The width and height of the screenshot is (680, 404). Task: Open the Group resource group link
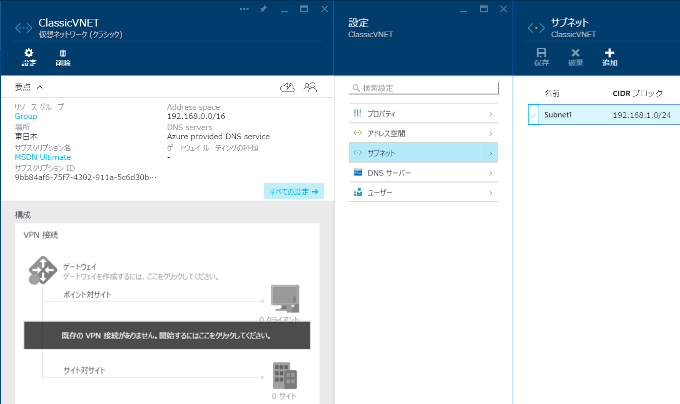tap(26, 116)
